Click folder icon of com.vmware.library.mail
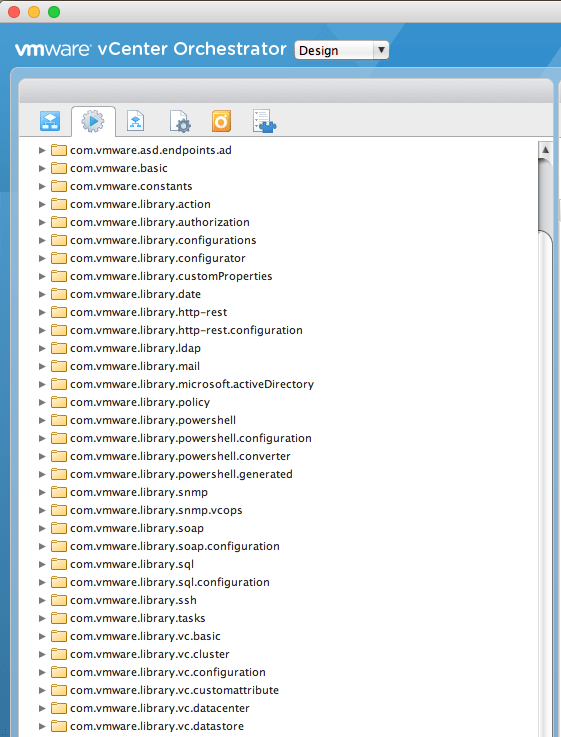The image size is (561, 737). pos(59,366)
